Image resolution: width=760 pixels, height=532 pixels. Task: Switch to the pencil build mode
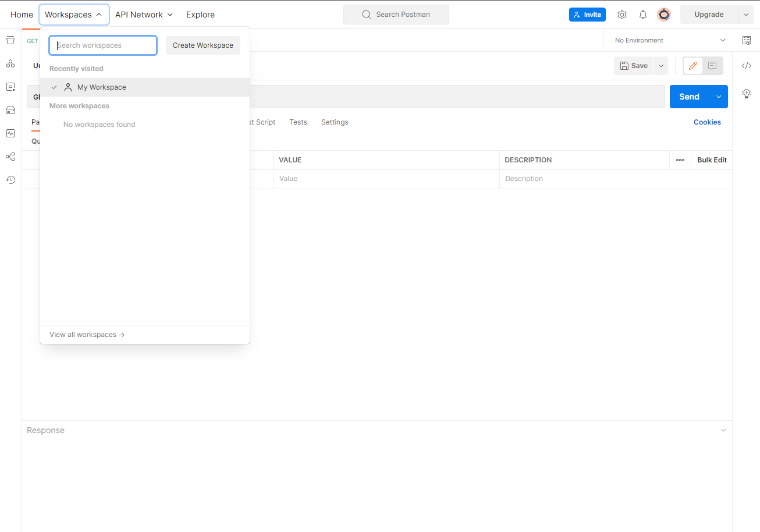[693, 66]
